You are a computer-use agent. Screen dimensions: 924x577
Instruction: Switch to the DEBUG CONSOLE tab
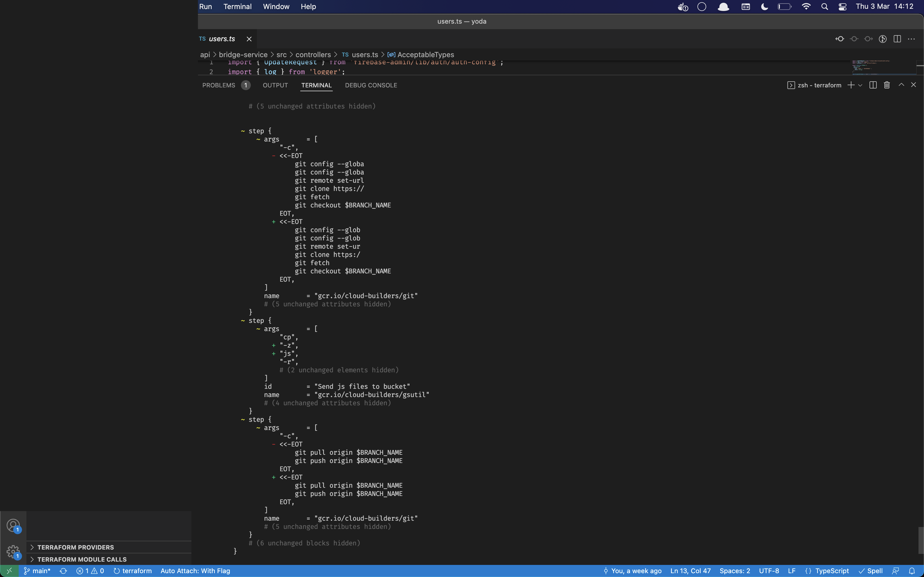pyautogui.click(x=371, y=85)
